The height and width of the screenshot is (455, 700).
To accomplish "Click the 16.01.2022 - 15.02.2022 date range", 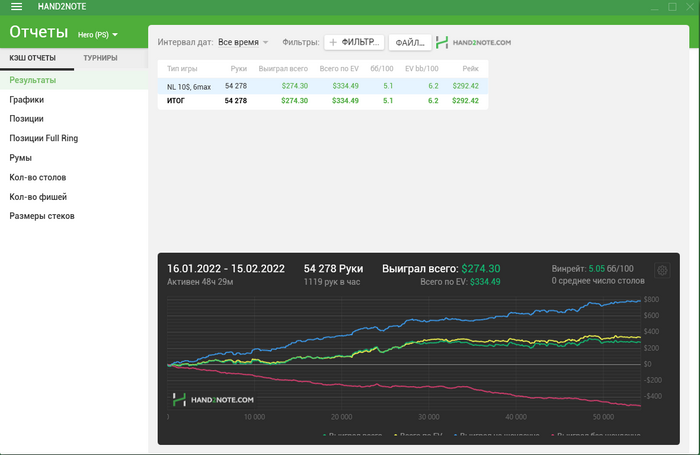I will click(x=226, y=269).
